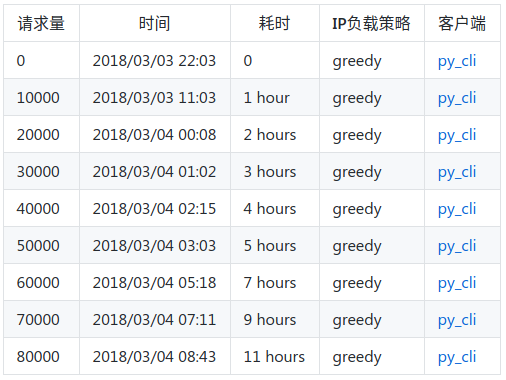Click the timestamp 2018/03/04 08:43
This screenshot has width=506, height=380.
click(154, 357)
